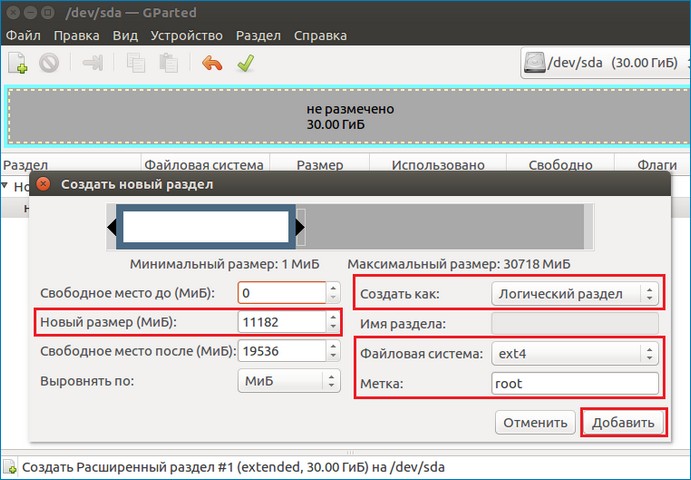Click the Максимальный размер: 30718 МиБ text

(x=459, y=264)
